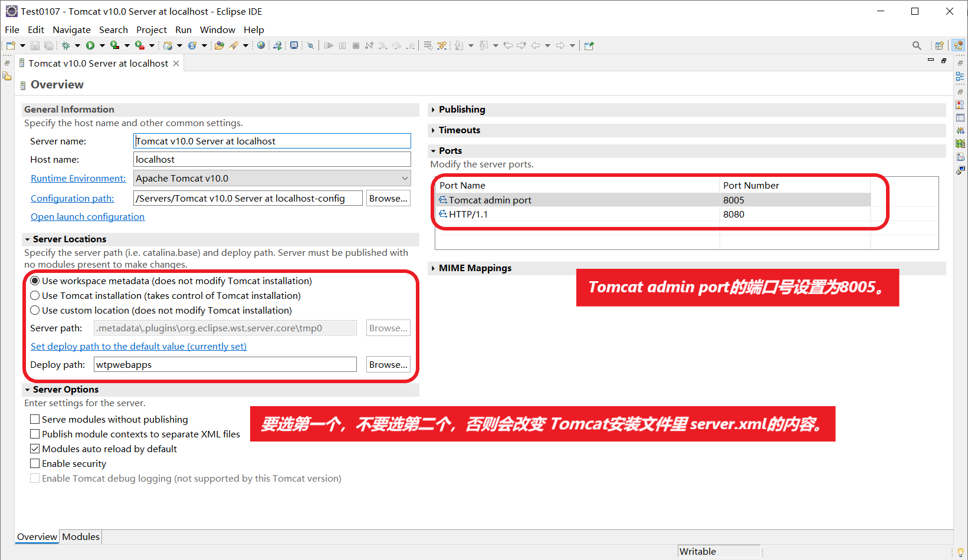Enable Serve modules without publishing
The height and width of the screenshot is (560, 968).
(35, 419)
